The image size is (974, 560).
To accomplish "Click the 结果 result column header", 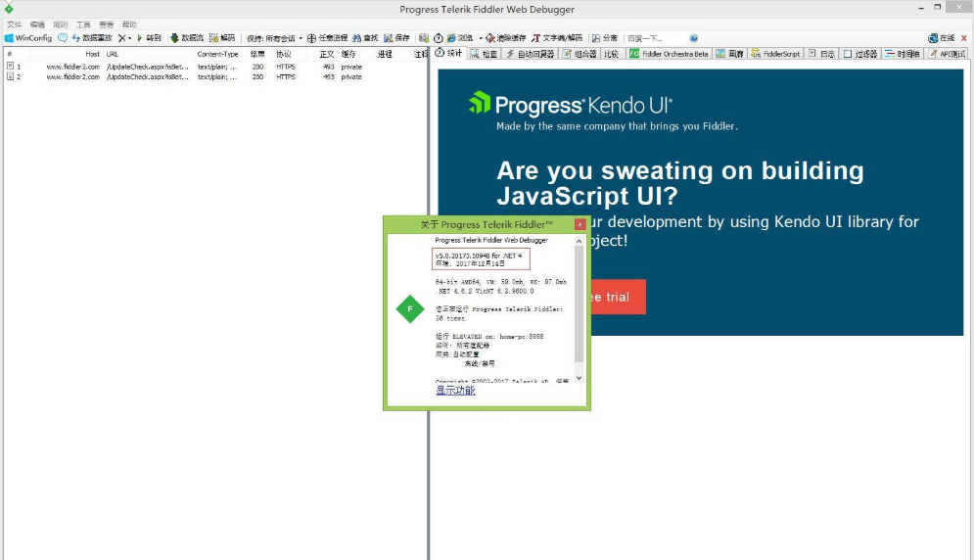I will (x=257, y=54).
